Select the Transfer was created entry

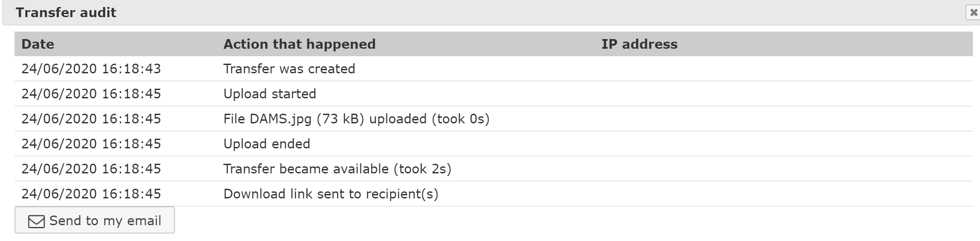pyautogui.click(x=289, y=69)
